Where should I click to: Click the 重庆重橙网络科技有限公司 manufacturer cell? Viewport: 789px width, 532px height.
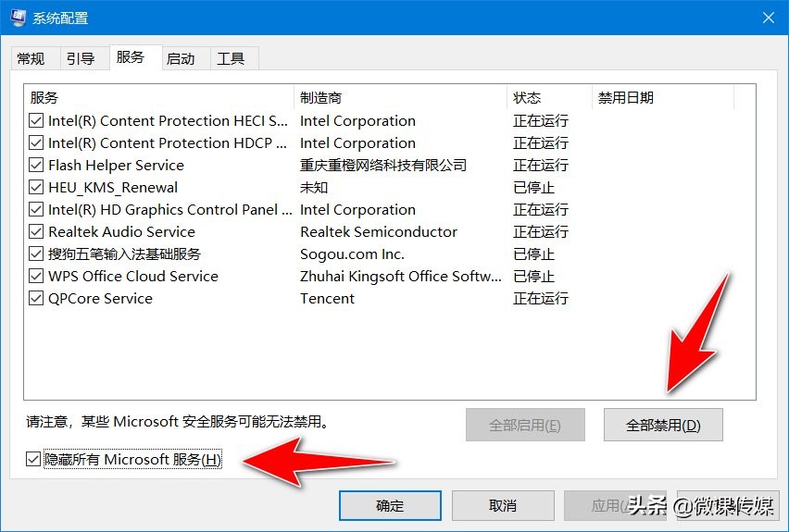pyautogui.click(x=383, y=165)
